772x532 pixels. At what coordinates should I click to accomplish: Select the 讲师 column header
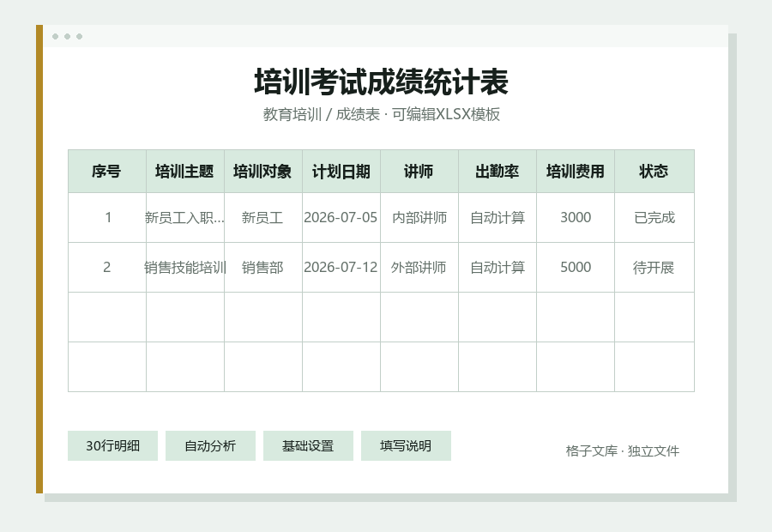pyautogui.click(x=419, y=172)
